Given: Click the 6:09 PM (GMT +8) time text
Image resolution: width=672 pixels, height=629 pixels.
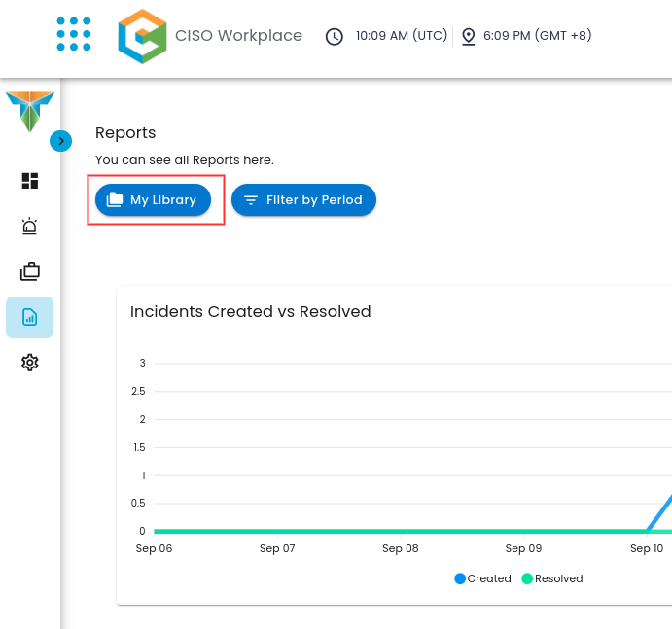Looking at the screenshot, I should (x=538, y=36).
